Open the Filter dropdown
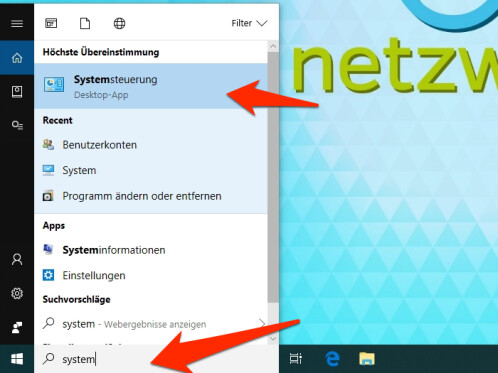Viewport: 498px width, 373px height. pos(249,23)
